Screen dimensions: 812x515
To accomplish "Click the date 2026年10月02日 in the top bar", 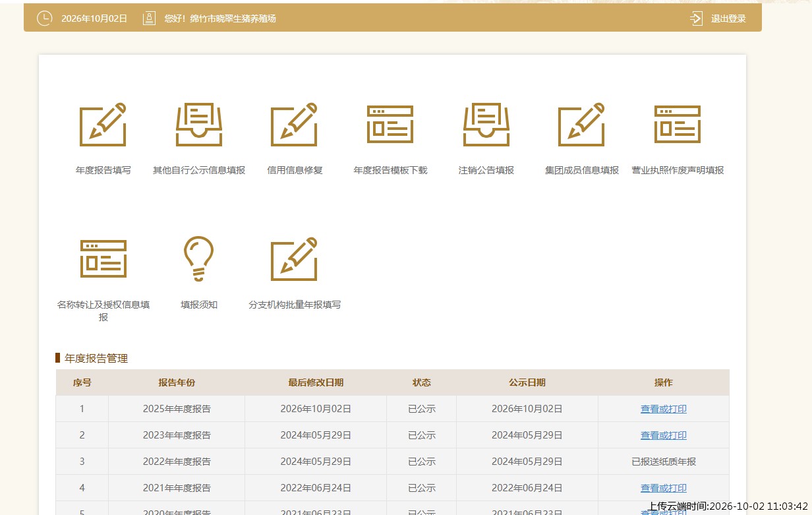I will pyautogui.click(x=94, y=18).
